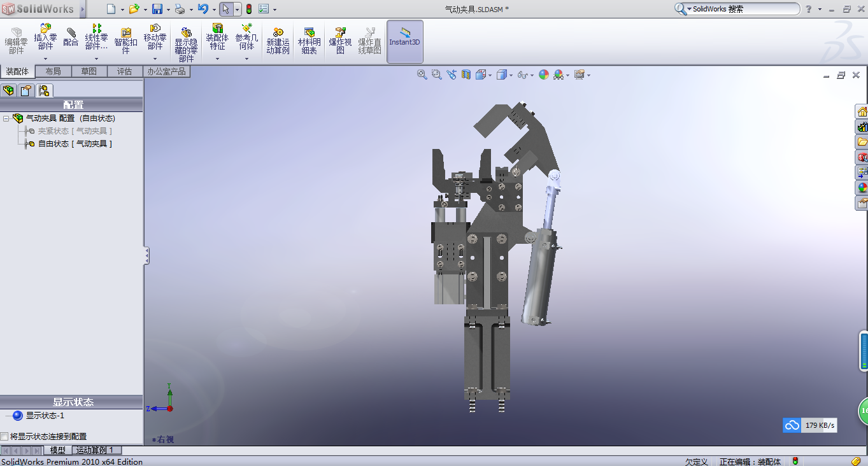The height and width of the screenshot is (466, 868).
Task: Switch to FeatureManager design tree tab
Action: 9,90
